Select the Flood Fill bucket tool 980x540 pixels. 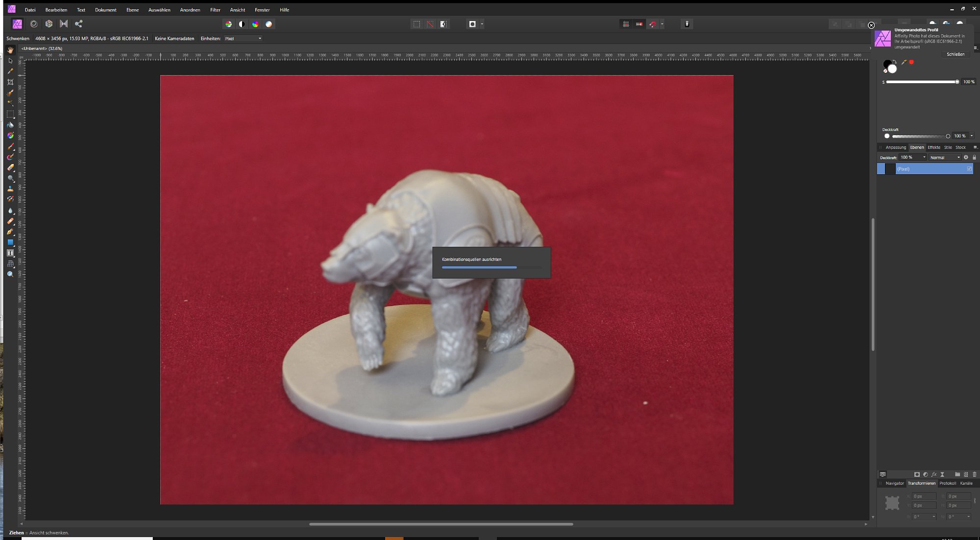click(x=10, y=125)
